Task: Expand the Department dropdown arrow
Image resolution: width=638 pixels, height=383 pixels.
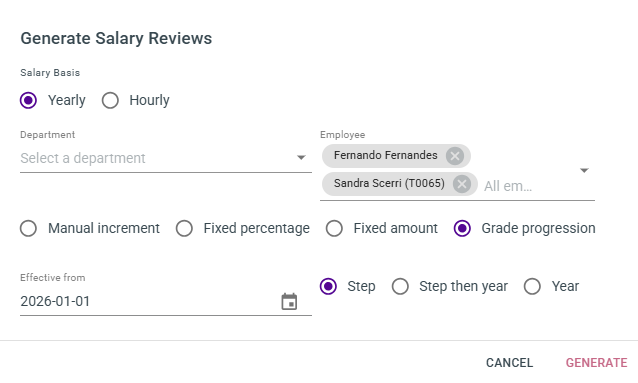Action: click(x=301, y=158)
